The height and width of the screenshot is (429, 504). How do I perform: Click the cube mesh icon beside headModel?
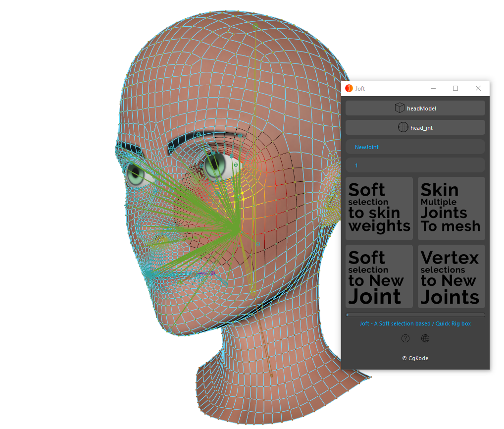pyautogui.click(x=400, y=108)
